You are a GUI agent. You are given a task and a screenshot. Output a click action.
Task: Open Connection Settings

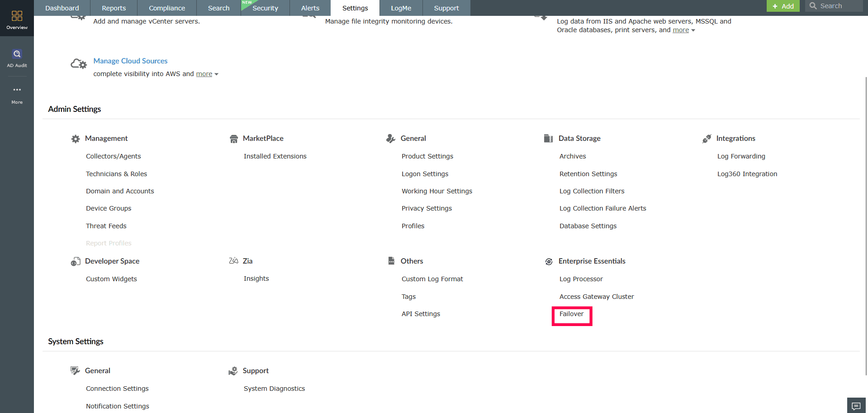point(117,389)
